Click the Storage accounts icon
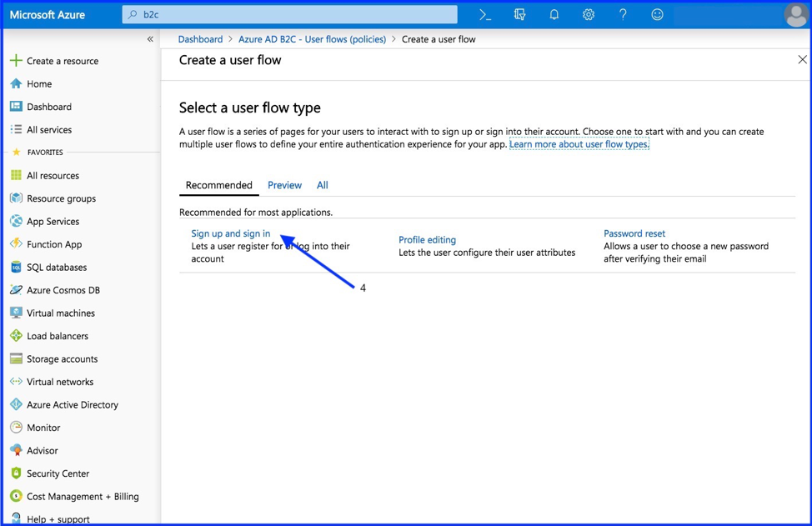 (16, 358)
